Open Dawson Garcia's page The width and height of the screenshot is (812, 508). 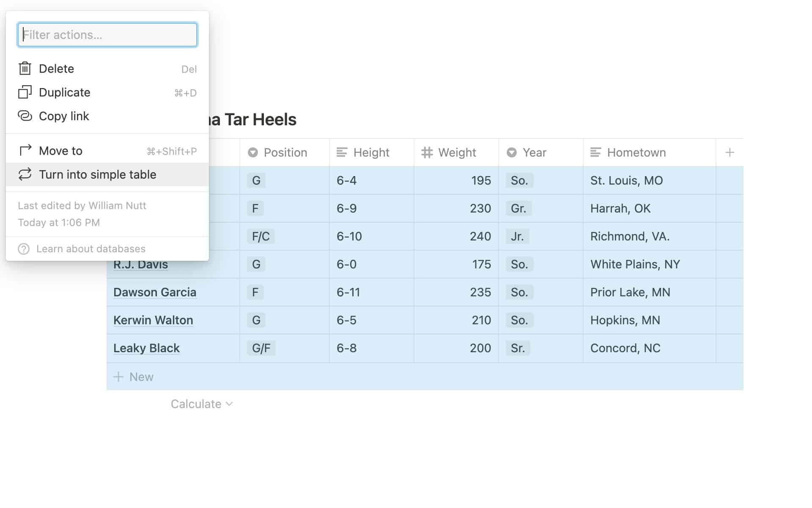coord(155,292)
